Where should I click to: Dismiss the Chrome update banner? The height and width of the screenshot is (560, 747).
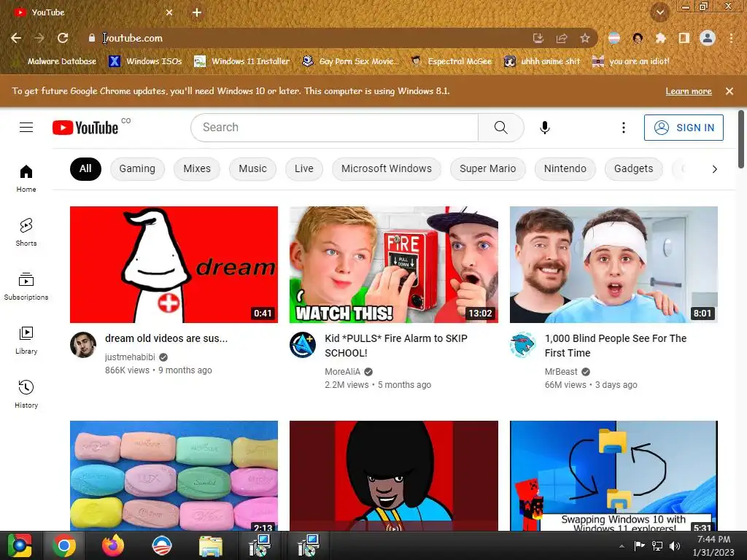pos(729,91)
